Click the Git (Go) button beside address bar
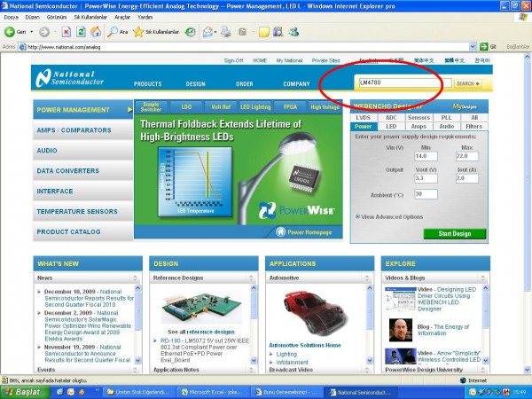532x399 pixels. tap(487, 47)
